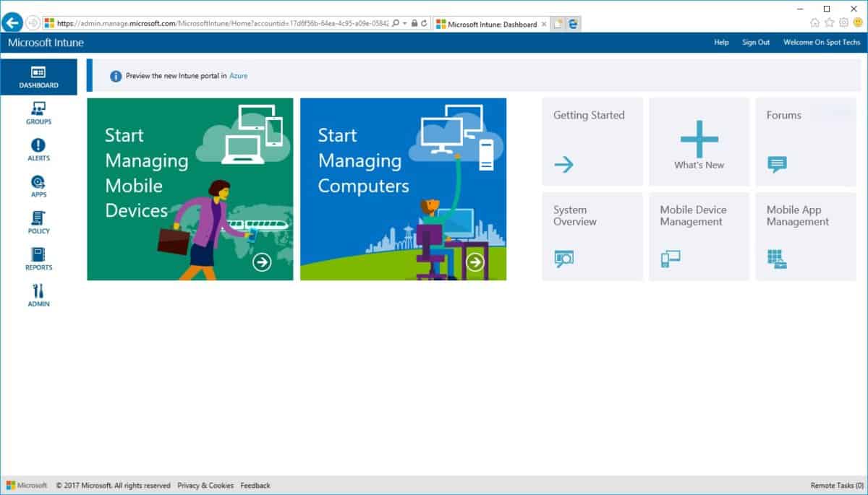Open the Reports section
Screen dimensions: 868x495
click(39, 259)
